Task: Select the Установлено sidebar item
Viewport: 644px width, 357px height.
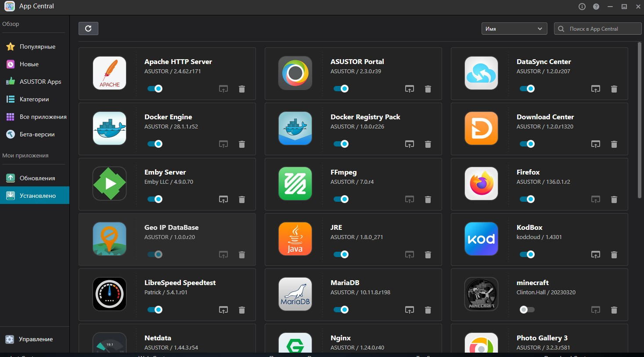Action: [35, 196]
